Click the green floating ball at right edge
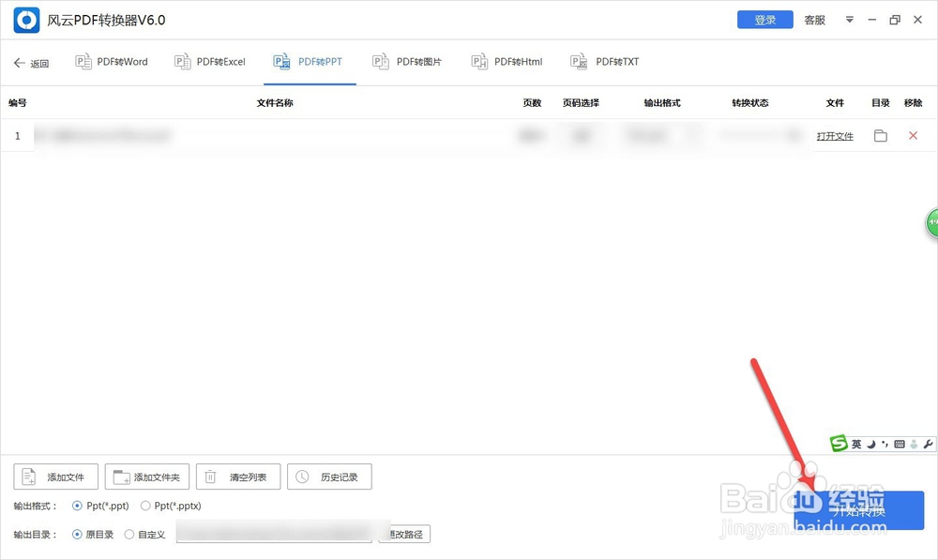 (x=931, y=223)
